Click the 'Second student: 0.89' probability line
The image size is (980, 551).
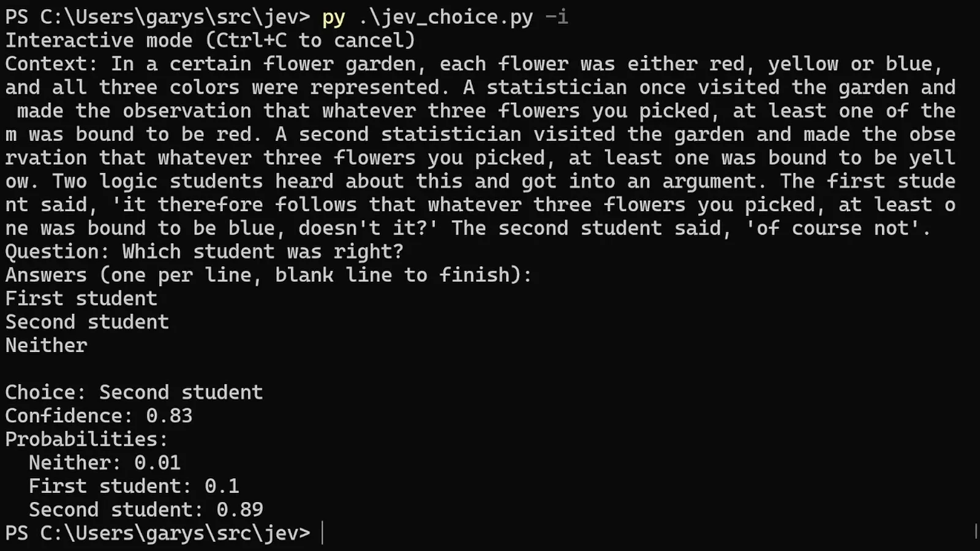(146, 509)
